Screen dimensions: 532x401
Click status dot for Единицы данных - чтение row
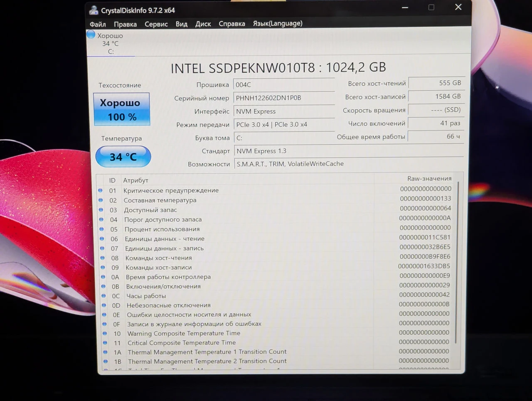pyautogui.click(x=102, y=239)
